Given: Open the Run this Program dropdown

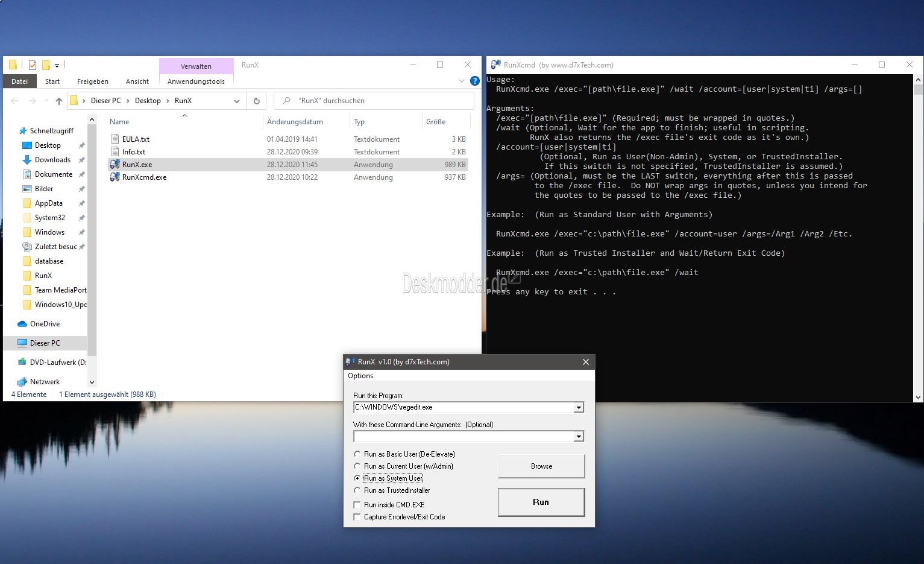Looking at the screenshot, I should click(579, 408).
